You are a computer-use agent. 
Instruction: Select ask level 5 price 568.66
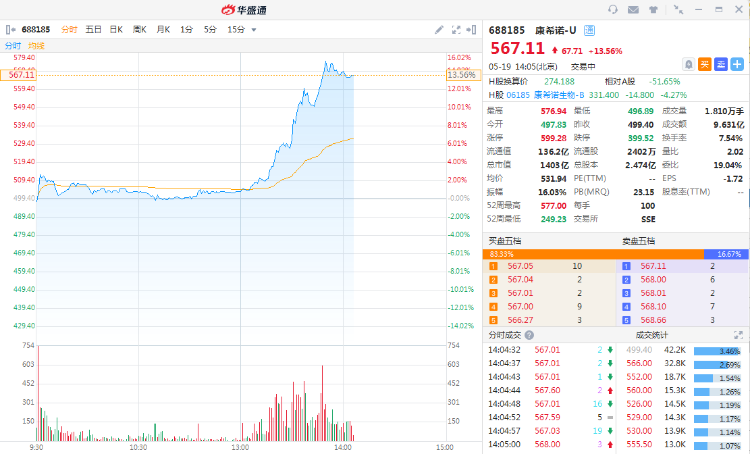653,320
